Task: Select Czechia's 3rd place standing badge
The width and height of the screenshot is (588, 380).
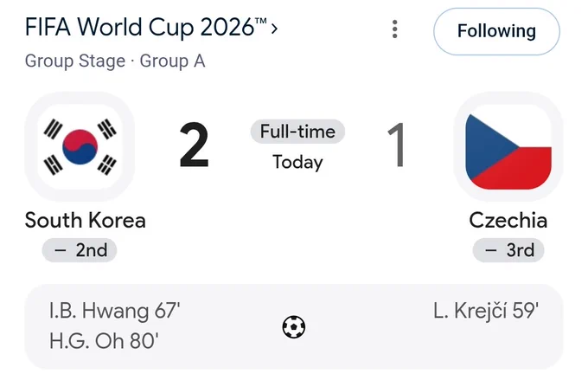Action: coord(508,250)
